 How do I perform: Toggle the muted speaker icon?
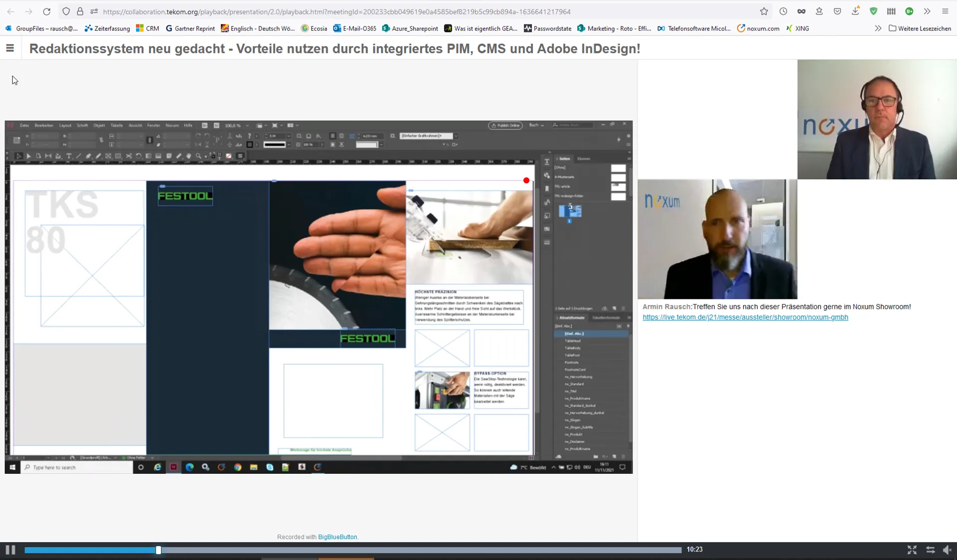(x=947, y=550)
